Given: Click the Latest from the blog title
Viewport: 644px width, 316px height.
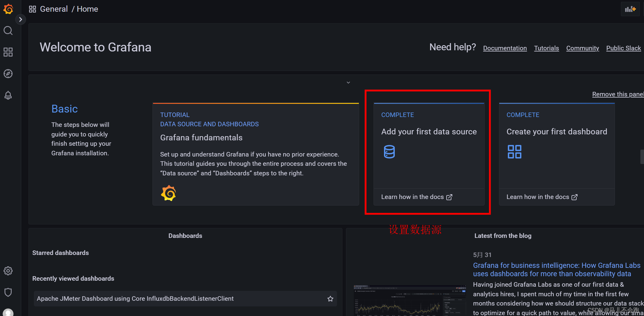Looking at the screenshot, I should point(503,236).
